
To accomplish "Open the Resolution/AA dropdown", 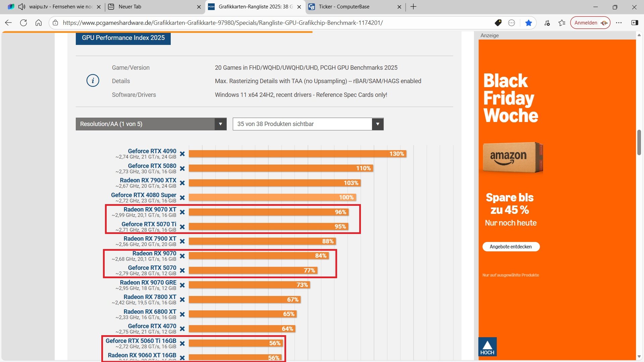I will pos(151,124).
